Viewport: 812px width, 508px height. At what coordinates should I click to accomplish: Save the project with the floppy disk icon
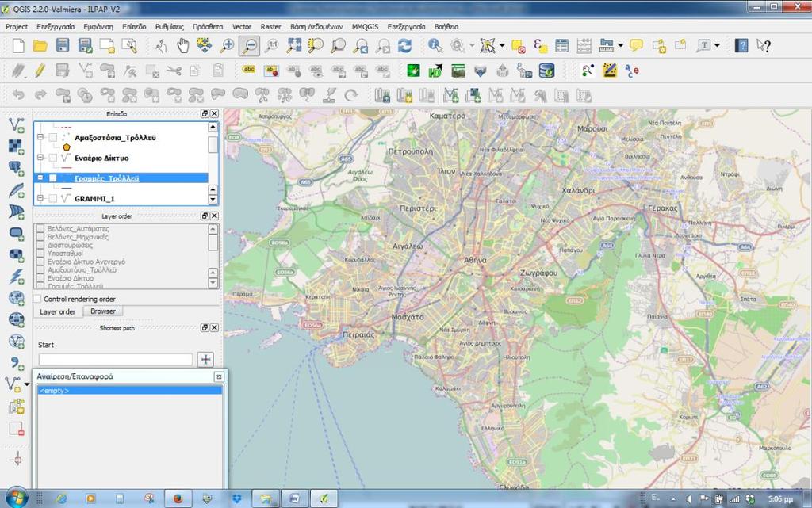click(63, 46)
